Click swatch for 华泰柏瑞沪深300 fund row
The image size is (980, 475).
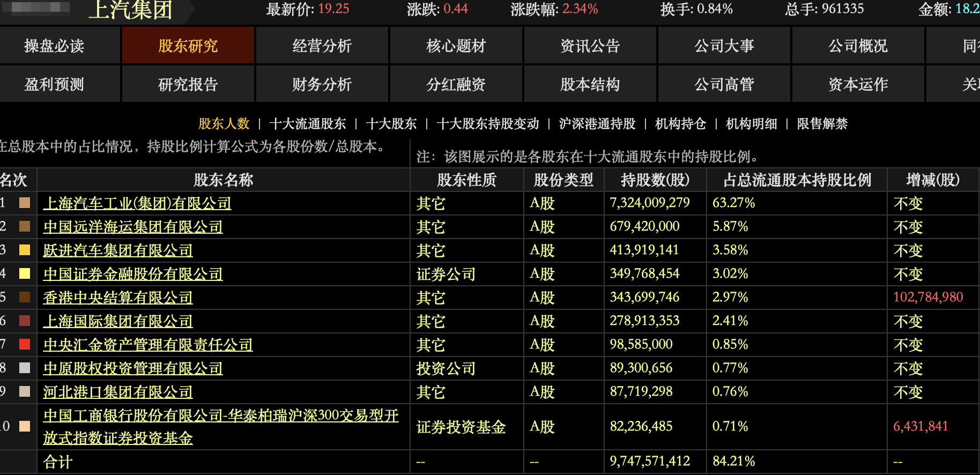[25, 426]
